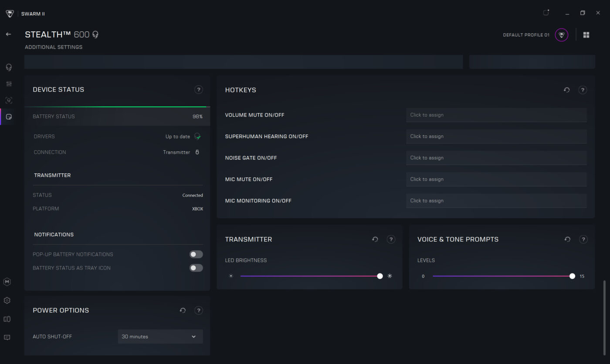Click the Transmitter connection value
The width and height of the screenshot is (610, 364).
(x=176, y=152)
